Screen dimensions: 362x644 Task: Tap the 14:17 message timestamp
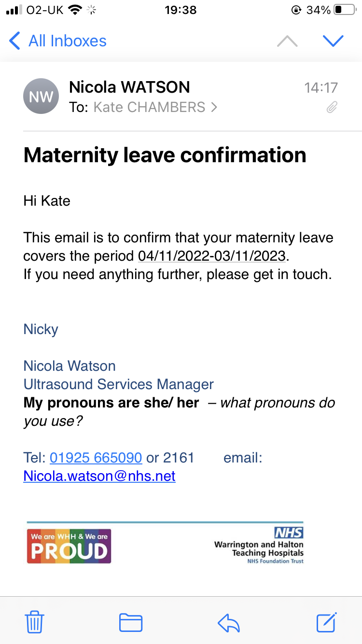point(320,87)
